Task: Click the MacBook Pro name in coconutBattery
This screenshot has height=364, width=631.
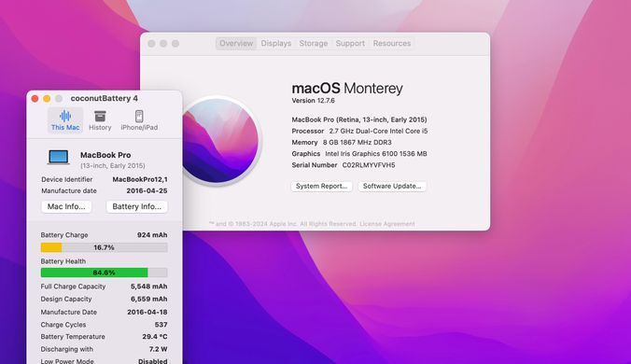Action: pyautogui.click(x=105, y=155)
